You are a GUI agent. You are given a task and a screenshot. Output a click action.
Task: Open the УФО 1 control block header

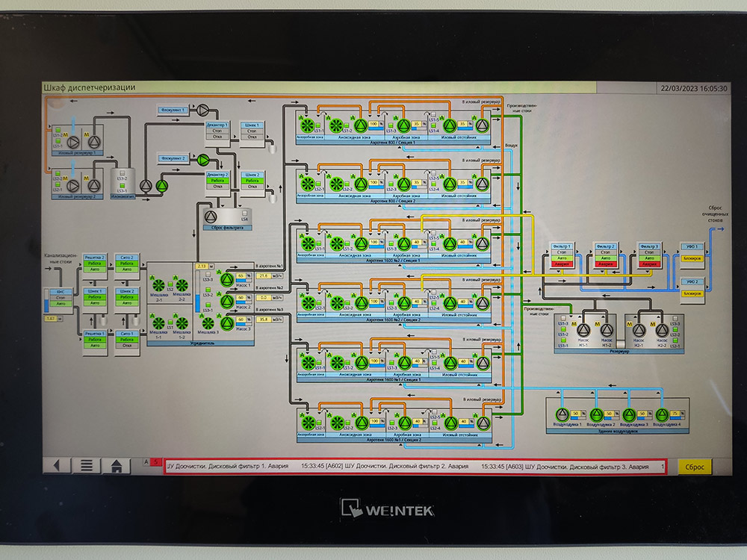point(692,246)
